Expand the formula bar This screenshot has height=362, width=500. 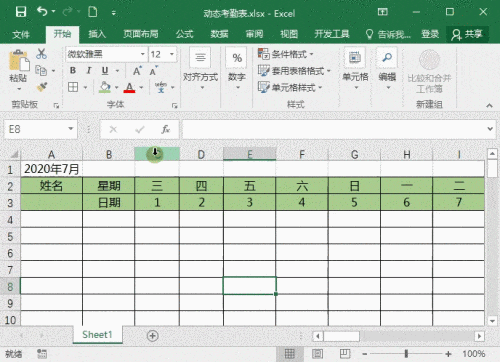click(490, 129)
